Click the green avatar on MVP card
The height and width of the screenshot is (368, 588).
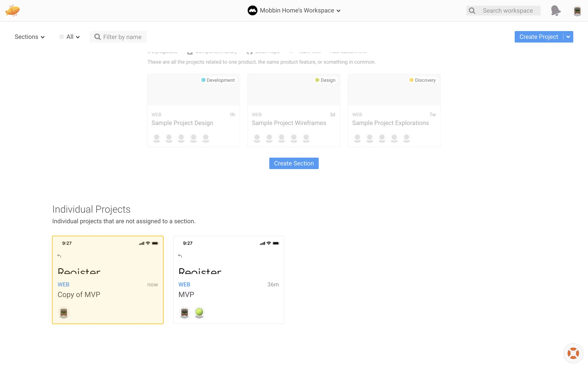(x=199, y=312)
